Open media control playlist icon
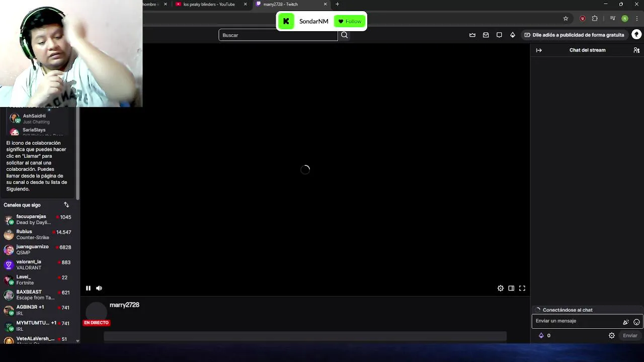 point(612,19)
